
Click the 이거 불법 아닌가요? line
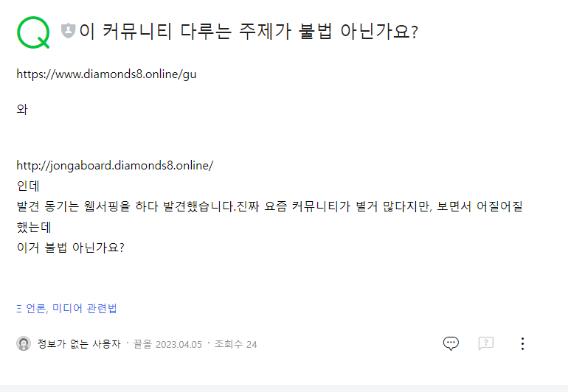pyautogui.click(x=70, y=248)
